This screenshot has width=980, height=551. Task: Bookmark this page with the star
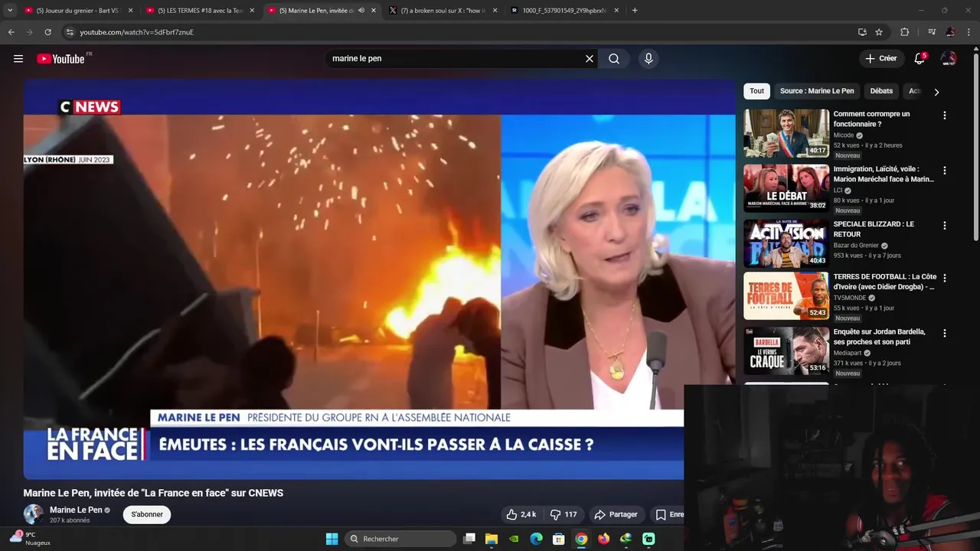[879, 32]
